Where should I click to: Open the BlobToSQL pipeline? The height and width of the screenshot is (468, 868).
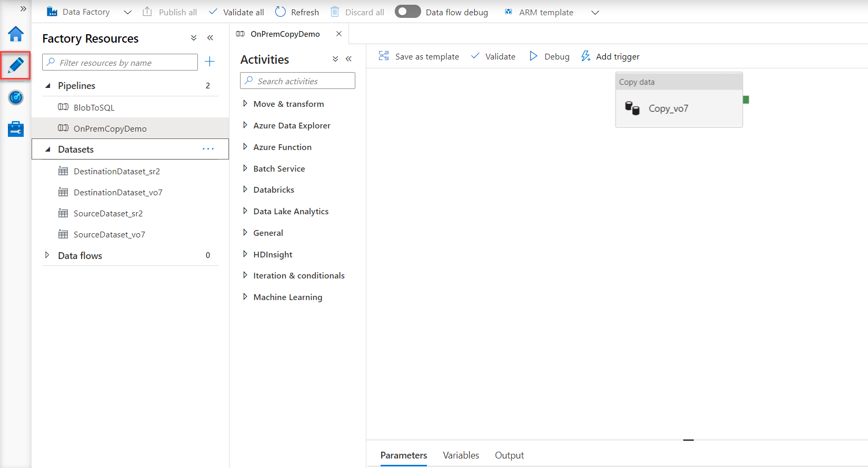[94, 107]
